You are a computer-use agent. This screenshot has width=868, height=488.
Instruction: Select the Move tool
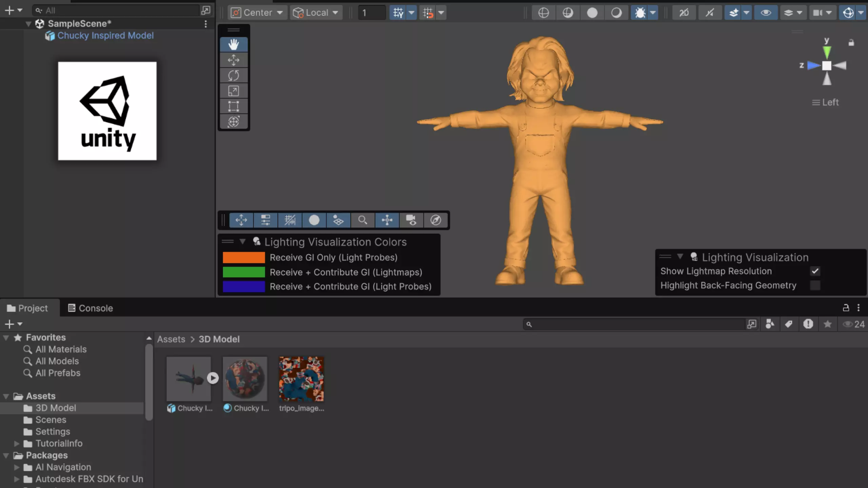pyautogui.click(x=234, y=60)
